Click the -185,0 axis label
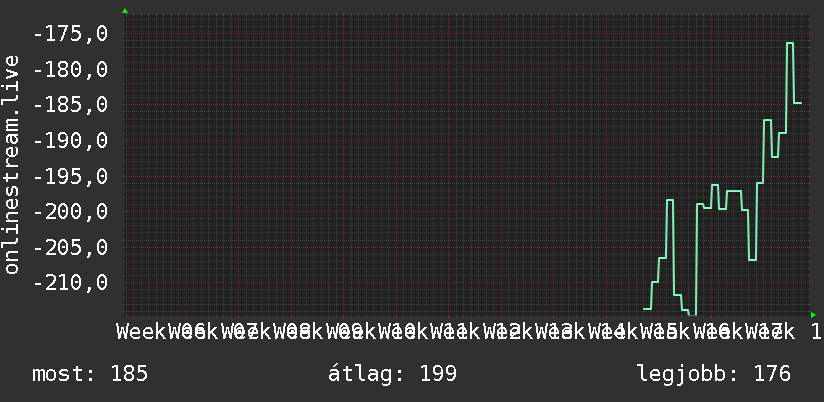The width and height of the screenshot is (824, 402). pos(70,105)
